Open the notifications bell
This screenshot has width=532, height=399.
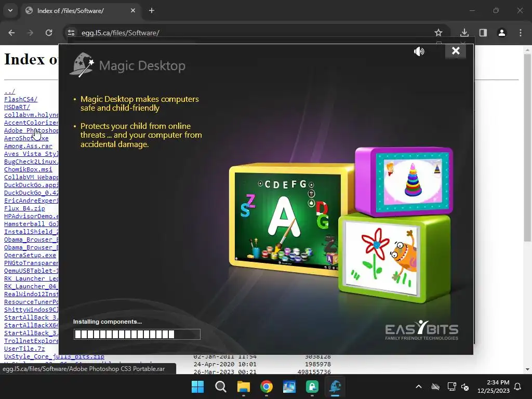pos(518,387)
